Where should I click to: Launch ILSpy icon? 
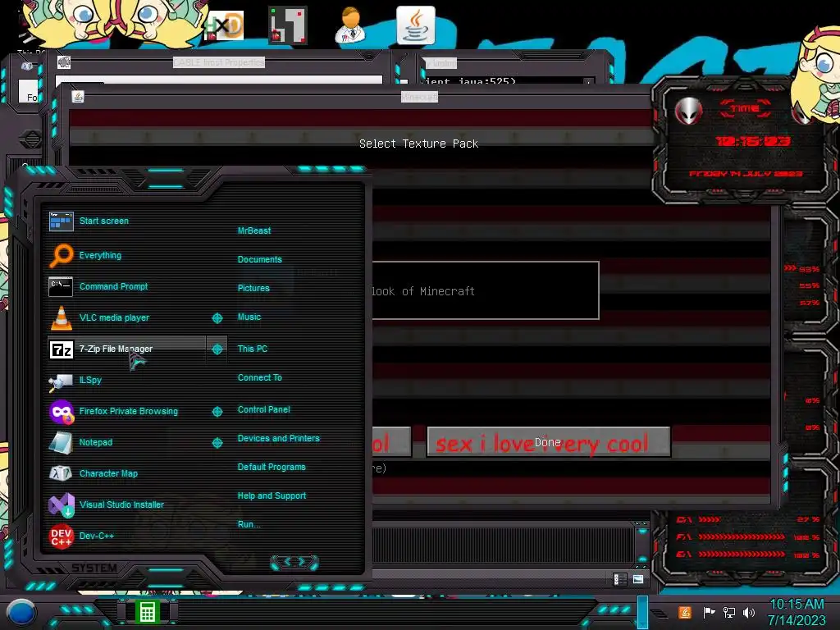[61, 381]
